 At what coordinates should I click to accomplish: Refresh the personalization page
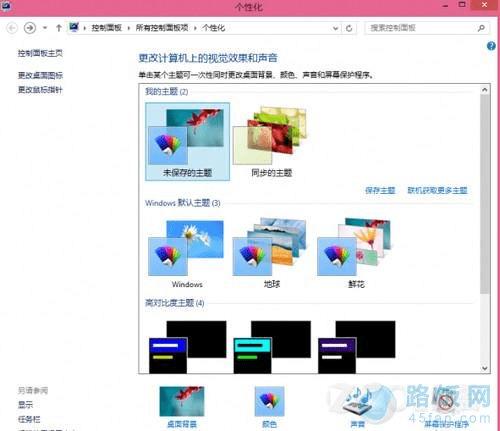point(349,28)
